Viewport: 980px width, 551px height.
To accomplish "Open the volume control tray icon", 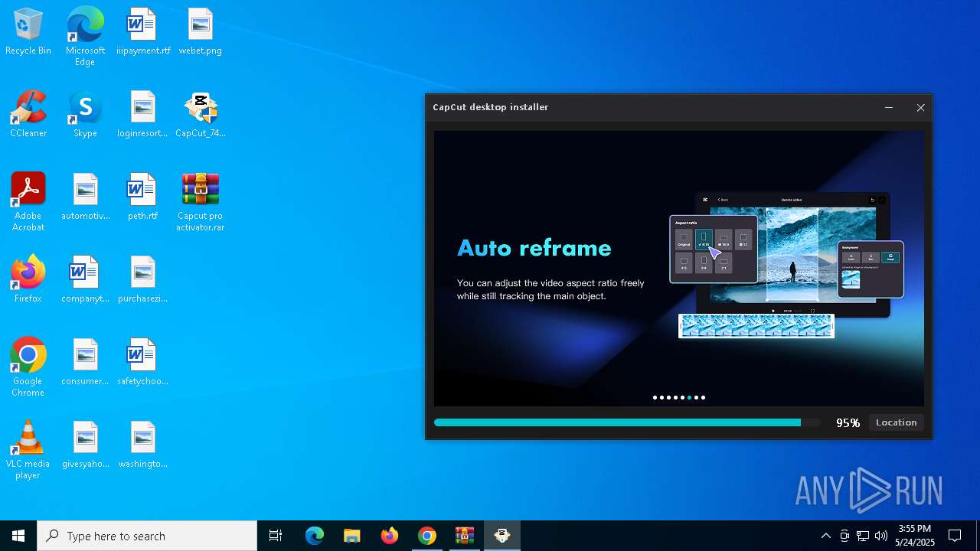I will (881, 536).
